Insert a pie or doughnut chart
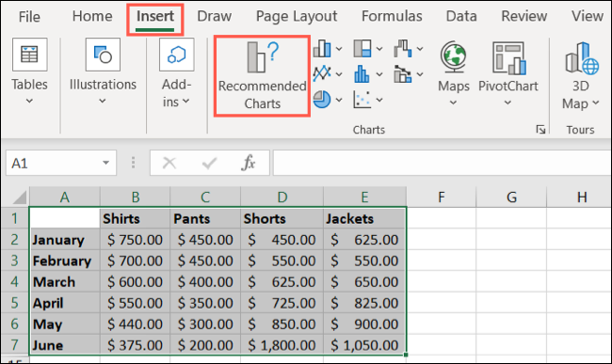Screen dimensions: 612x364 click(322, 100)
